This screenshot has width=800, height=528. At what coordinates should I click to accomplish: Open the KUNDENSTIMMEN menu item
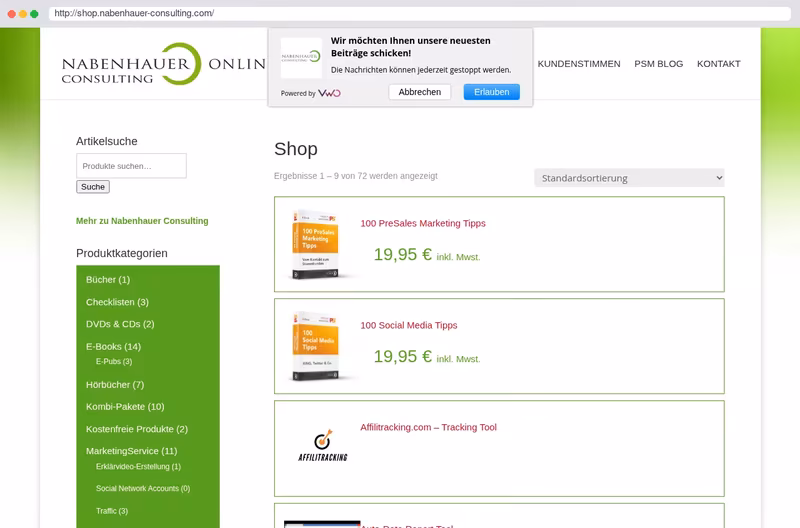click(579, 64)
